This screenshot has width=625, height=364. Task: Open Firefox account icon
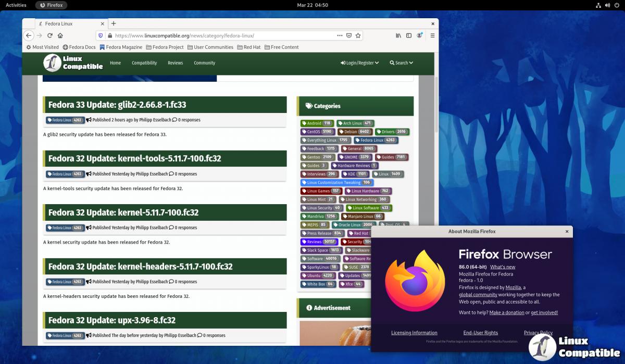[x=419, y=35]
